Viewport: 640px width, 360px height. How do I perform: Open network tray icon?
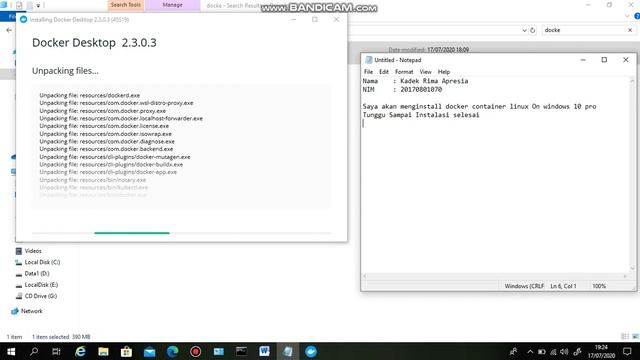tap(553, 351)
